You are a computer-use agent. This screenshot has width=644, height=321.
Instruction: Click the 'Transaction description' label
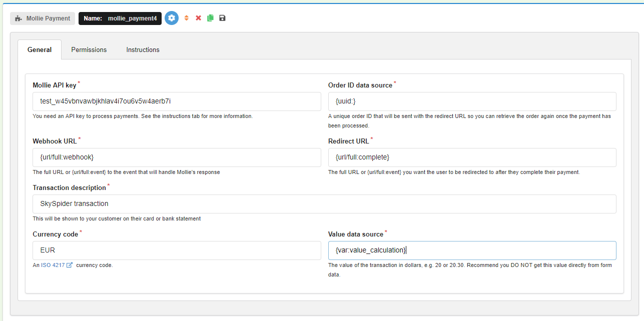point(70,188)
